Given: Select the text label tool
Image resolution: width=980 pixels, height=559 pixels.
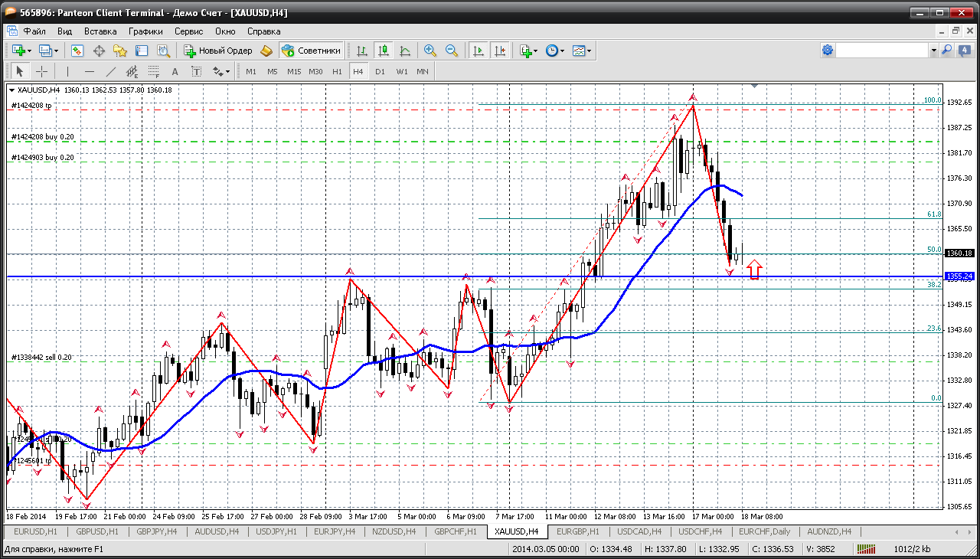Looking at the screenshot, I should click(x=196, y=71).
